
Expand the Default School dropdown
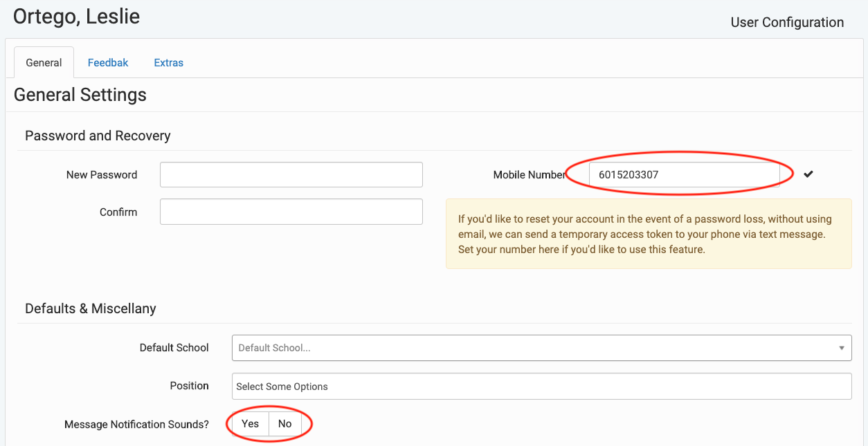click(541, 348)
